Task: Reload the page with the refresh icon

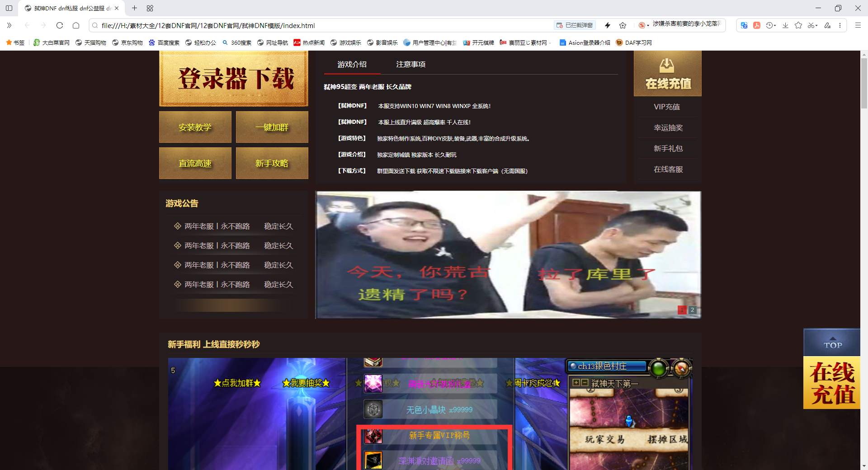Action: (60, 25)
